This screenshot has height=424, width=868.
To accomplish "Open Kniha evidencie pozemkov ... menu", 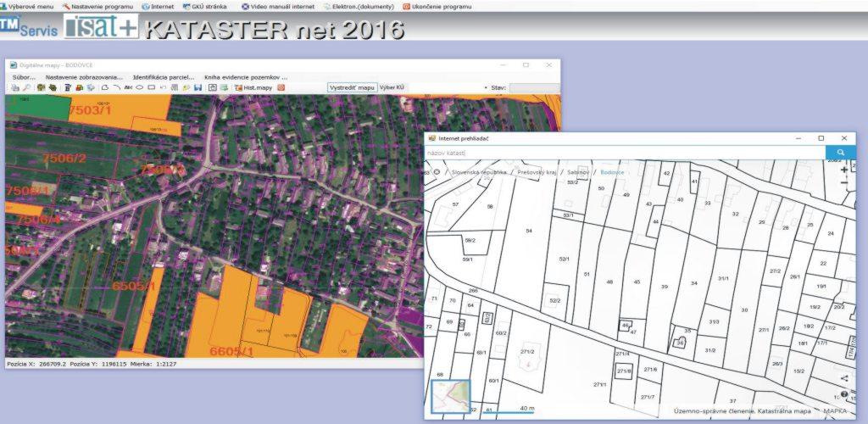I will 246,77.
